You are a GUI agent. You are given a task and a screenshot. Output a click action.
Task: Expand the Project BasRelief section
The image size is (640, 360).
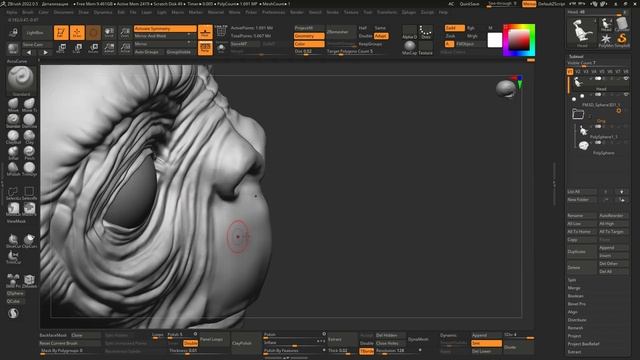coord(583,344)
